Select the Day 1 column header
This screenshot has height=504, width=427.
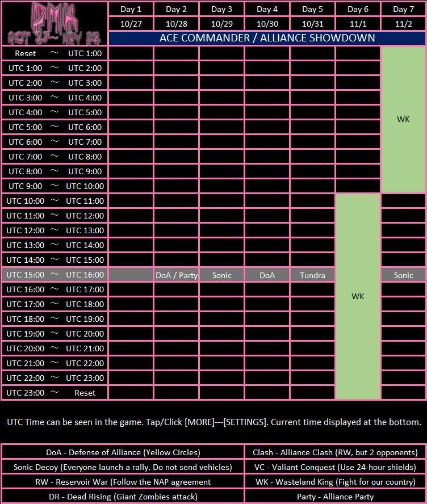coord(131,9)
